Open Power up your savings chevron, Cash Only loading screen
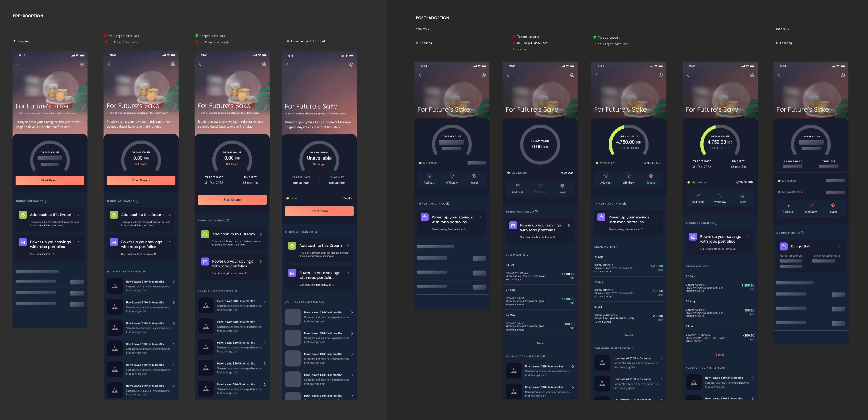 [x=481, y=218]
